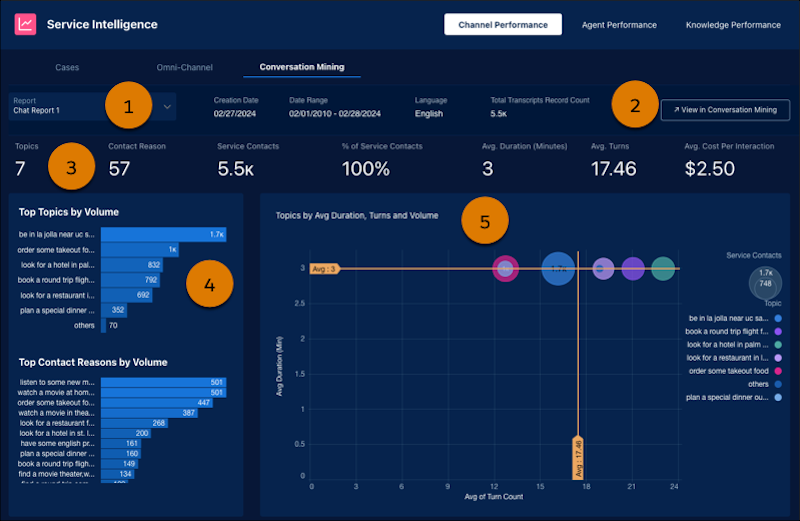800x521 pixels.
Task: Click the Date Range 02/01/2010 - 02/28/2024 text
Action: point(335,114)
